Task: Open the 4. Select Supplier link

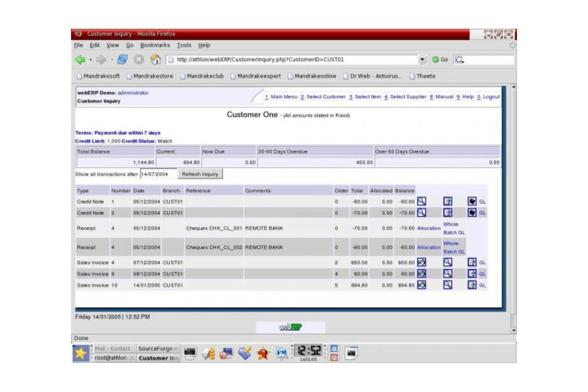Action: pos(405,97)
